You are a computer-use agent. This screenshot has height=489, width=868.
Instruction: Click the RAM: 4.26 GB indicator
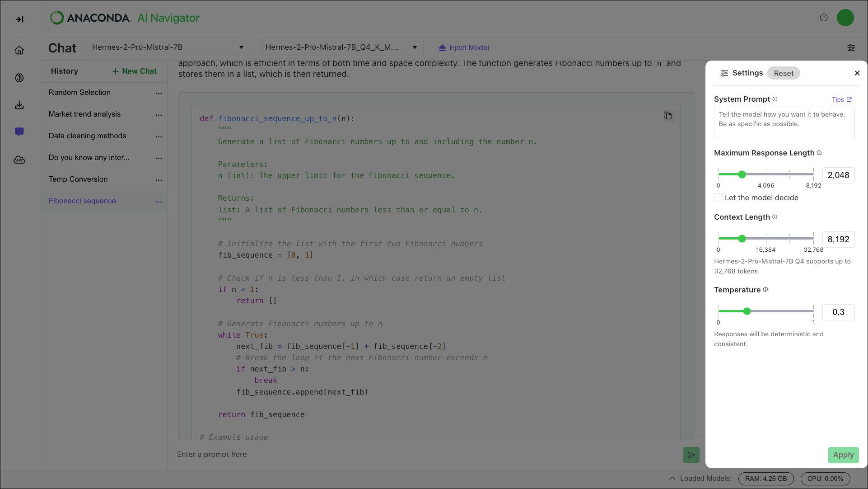pyautogui.click(x=765, y=479)
